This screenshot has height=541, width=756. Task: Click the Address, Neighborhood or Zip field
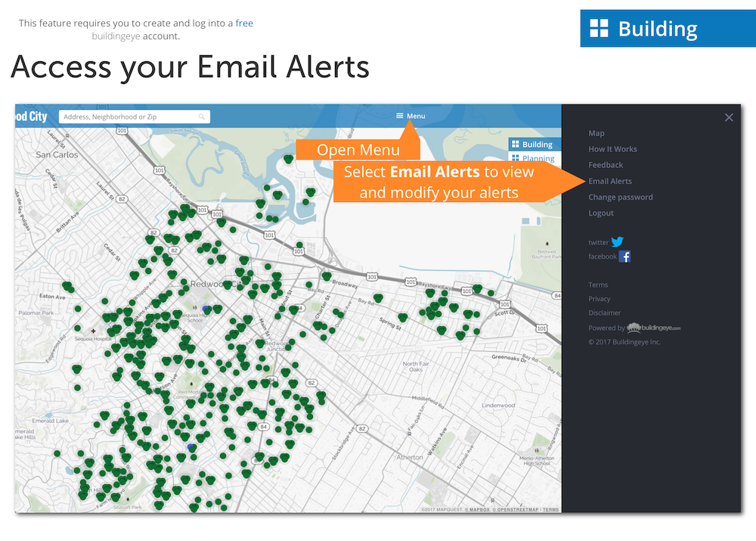pos(134,117)
